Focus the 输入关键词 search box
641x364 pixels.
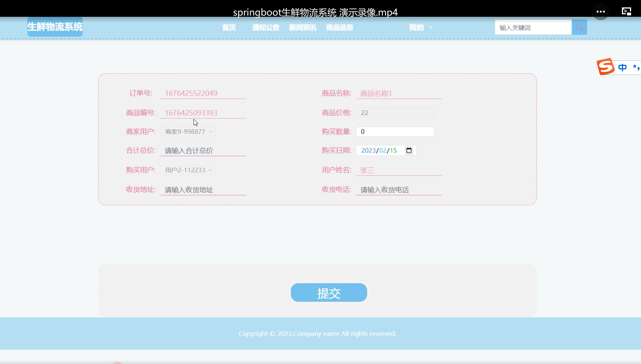click(x=533, y=27)
